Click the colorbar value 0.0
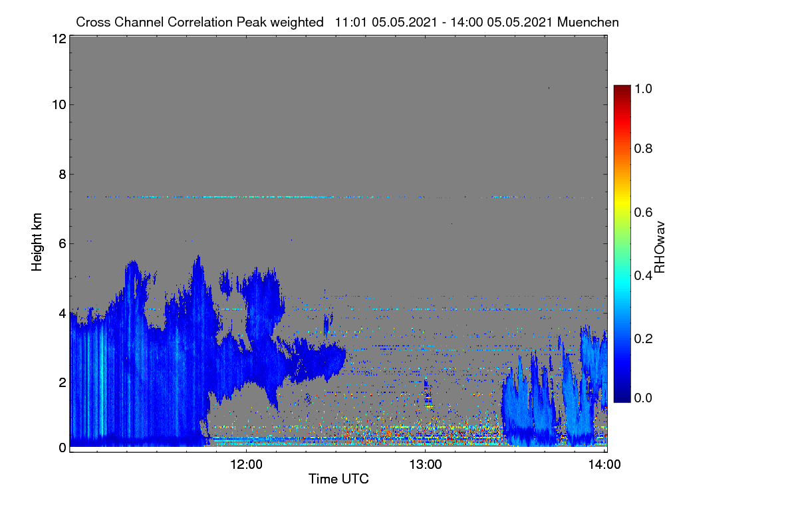This screenshot has height=532, width=798. (x=644, y=398)
